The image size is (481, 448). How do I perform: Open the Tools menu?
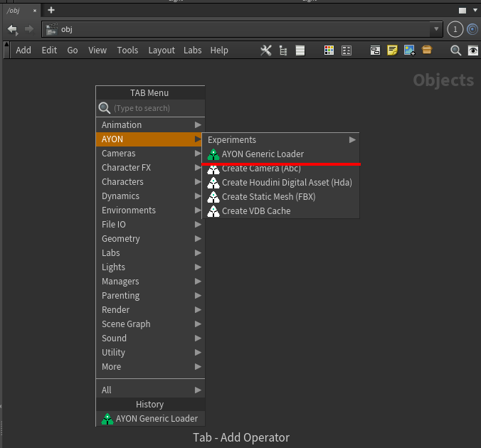pyautogui.click(x=127, y=50)
